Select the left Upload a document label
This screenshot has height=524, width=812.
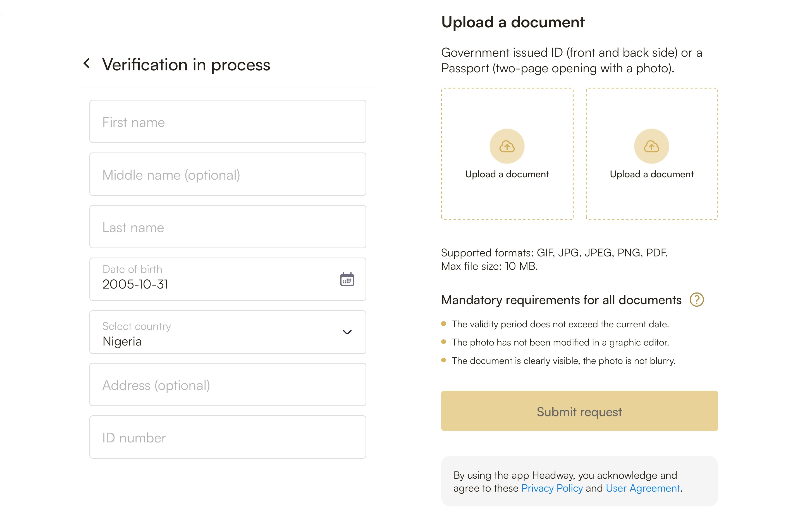tap(507, 174)
